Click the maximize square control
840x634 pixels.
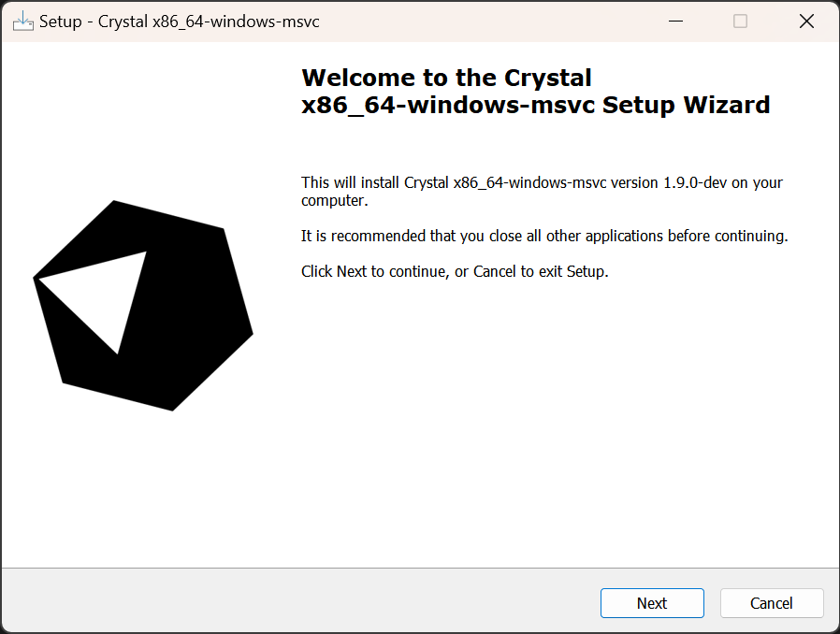coord(740,20)
